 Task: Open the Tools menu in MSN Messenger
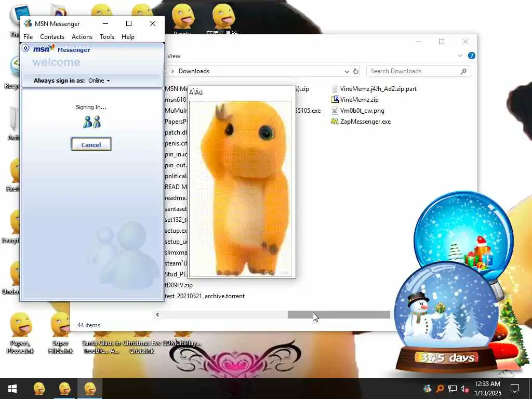click(x=107, y=37)
